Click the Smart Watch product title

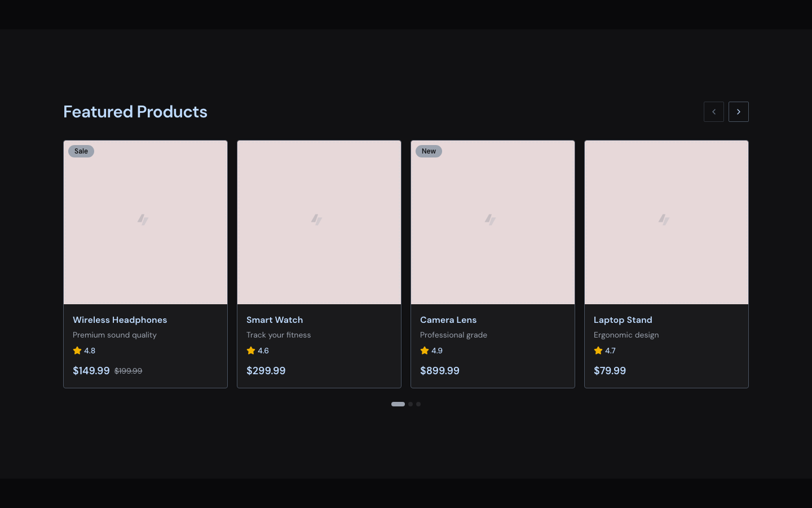coord(275,320)
